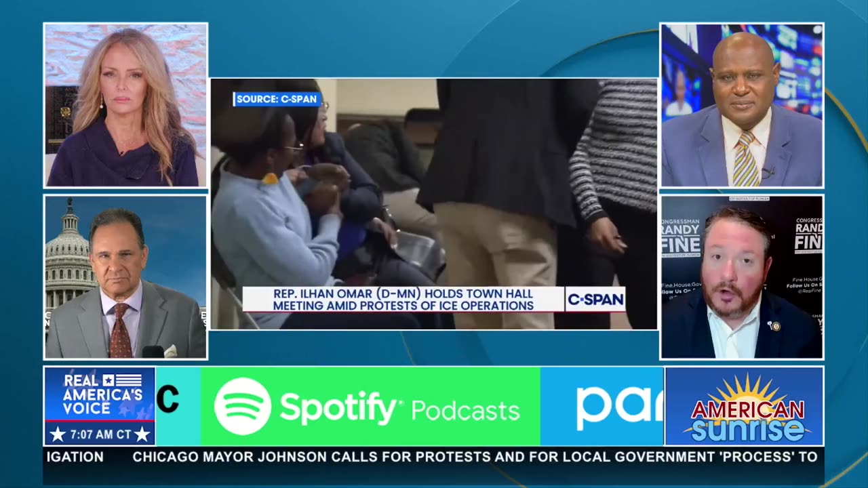Click the '7:07 AM CT' time display
Viewport: 868px width, 488px height.
click(x=100, y=434)
